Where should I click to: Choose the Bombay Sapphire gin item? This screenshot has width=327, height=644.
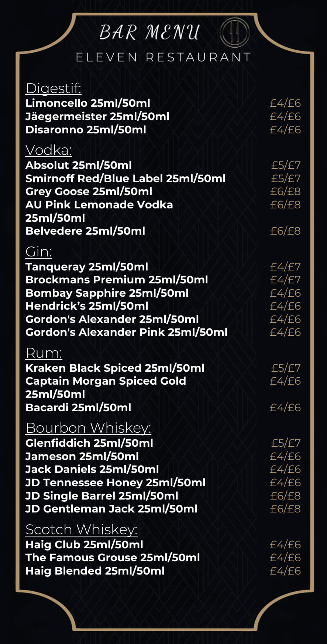107,293
